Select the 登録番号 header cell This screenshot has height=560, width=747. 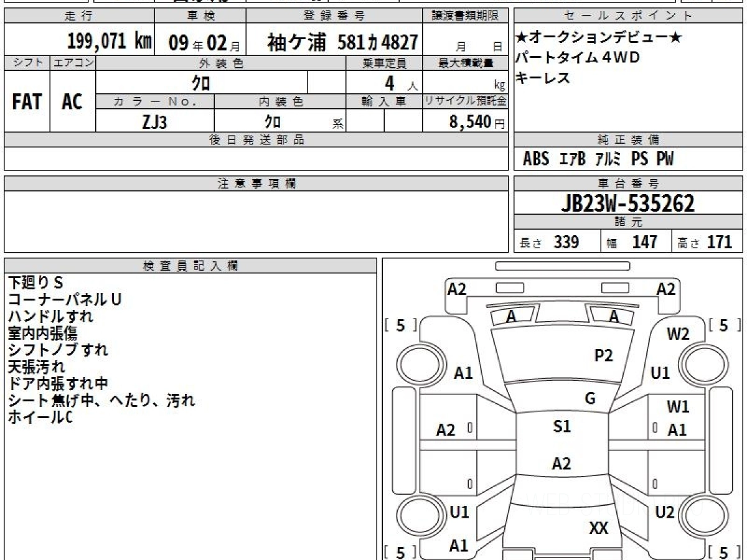coord(334,16)
